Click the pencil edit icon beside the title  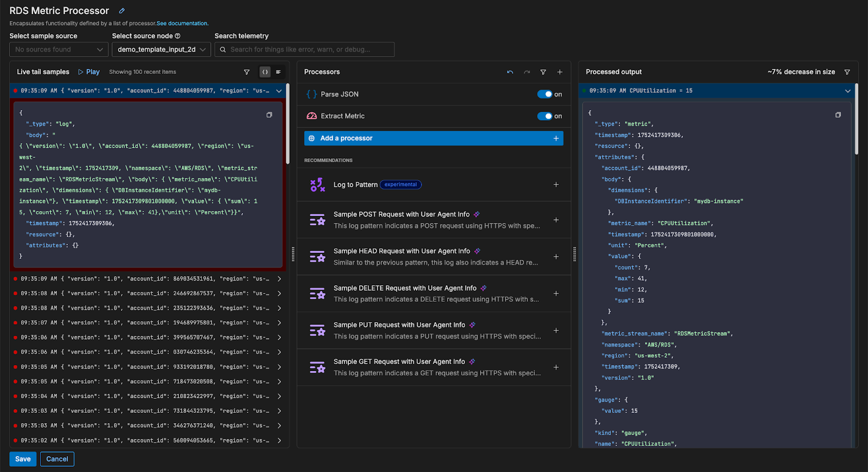pyautogui.click(x=122, y=11)
